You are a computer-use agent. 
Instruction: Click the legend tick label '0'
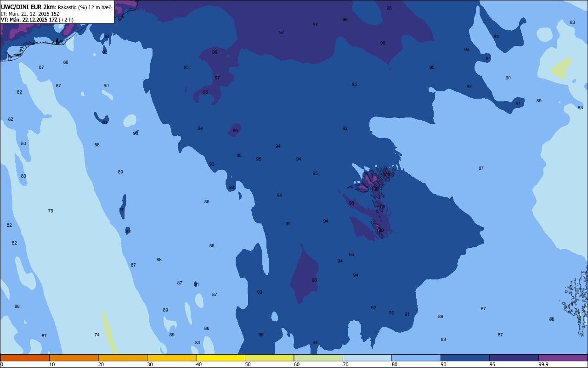pos(2,364)
